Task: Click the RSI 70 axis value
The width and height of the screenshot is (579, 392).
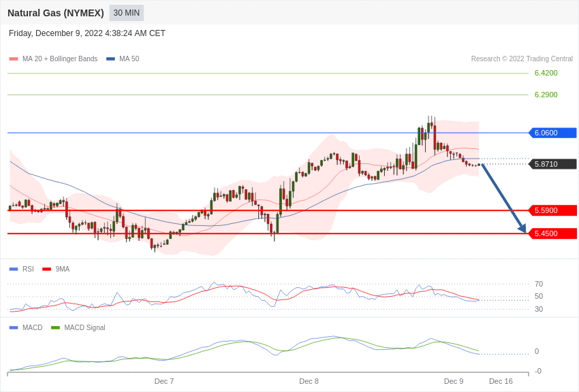Action: (539, 284)
